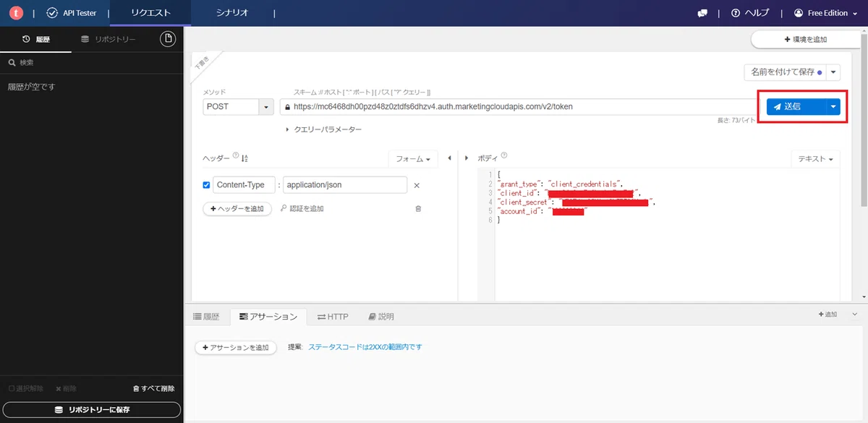Click the application/json header value field
The height and width of the screenshot is (423, 868).
point(345,184)
